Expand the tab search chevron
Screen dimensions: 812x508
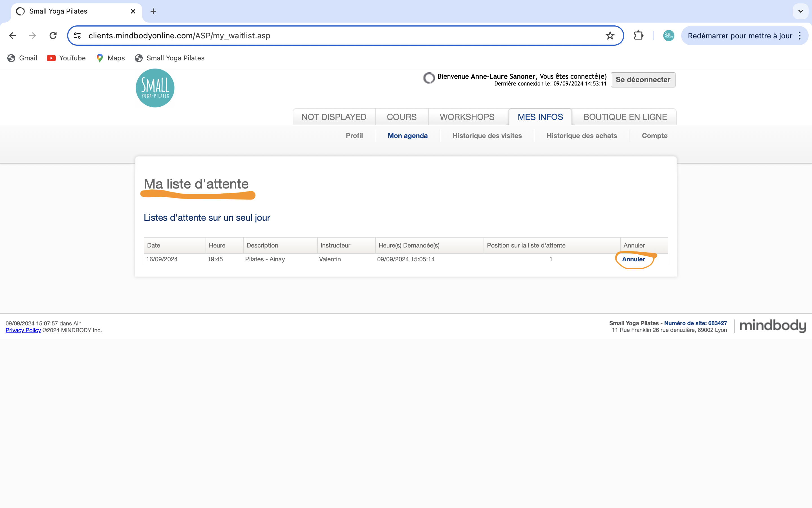click(801, 11)
